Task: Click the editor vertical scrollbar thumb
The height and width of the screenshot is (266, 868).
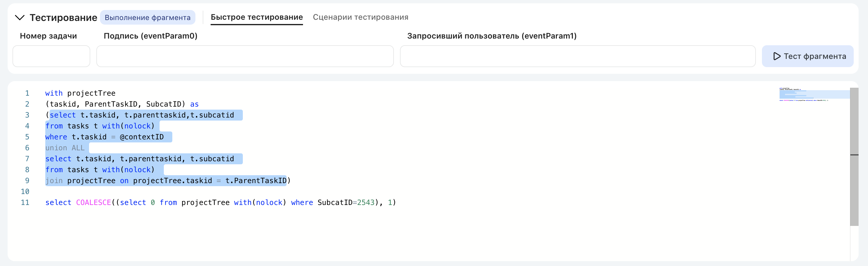Action: [x=854, y=157]
